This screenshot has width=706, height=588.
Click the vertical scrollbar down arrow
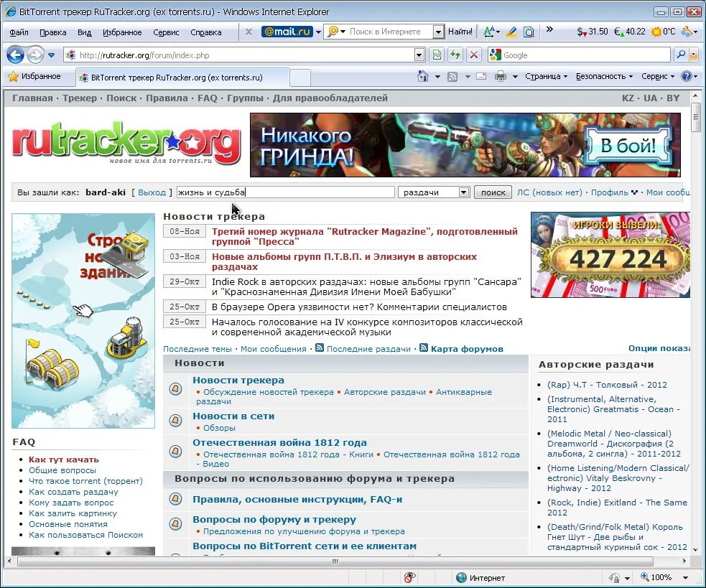coord(696,549)
